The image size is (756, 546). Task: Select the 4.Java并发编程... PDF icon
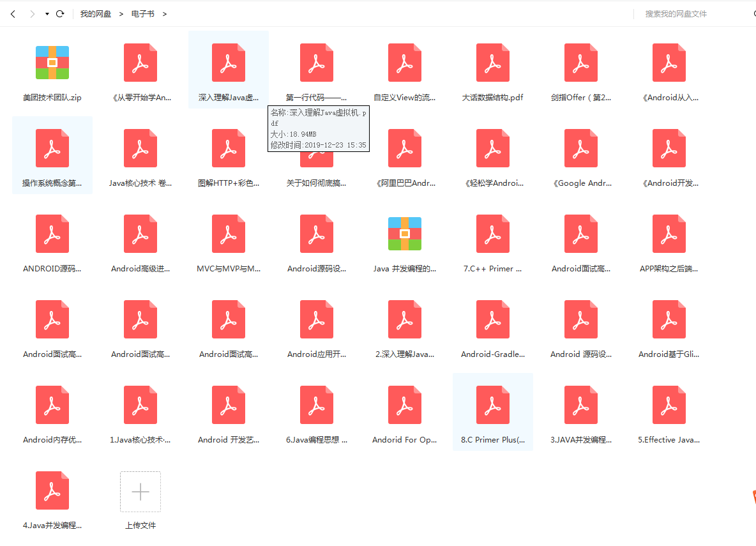coord(52,490)
